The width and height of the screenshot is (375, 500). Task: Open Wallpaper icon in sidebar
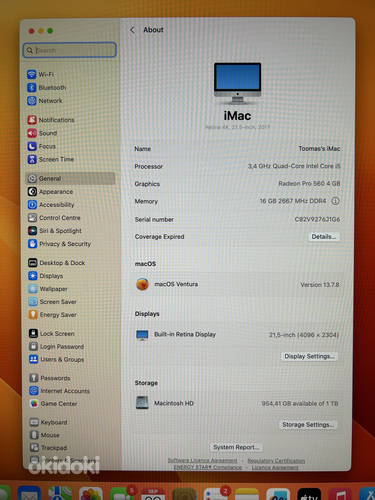click(33, 289)
